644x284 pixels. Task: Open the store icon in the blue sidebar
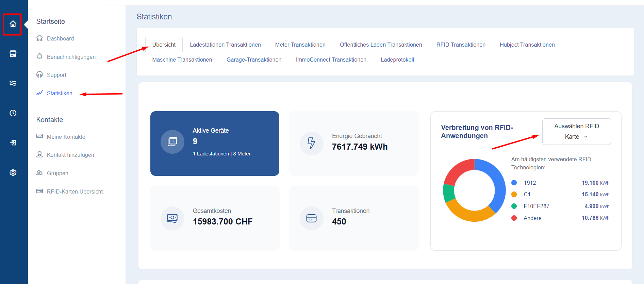click(x=13, y=53)
